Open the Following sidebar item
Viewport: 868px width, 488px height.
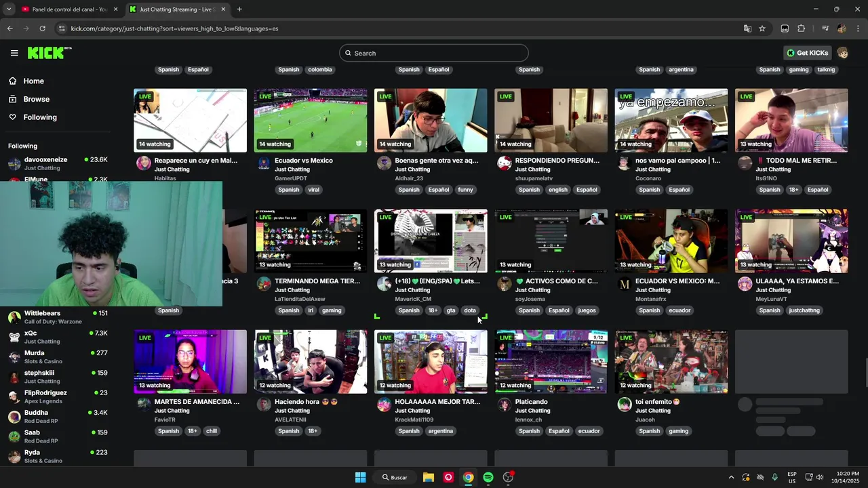(x=40, y=117)
